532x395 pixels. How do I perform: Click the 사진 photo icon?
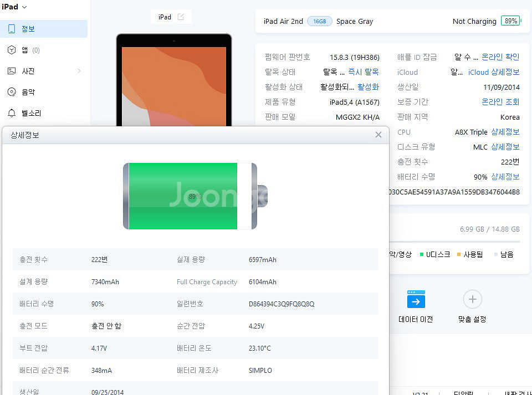[x=11, y=71]
